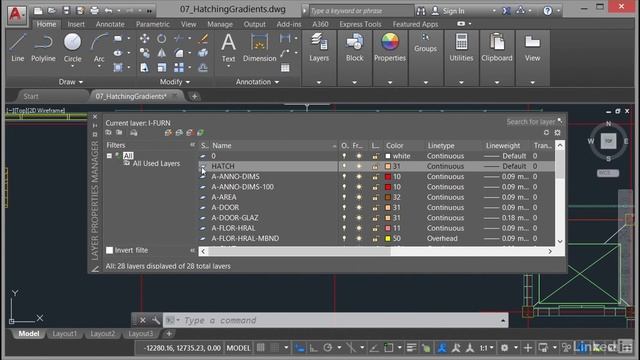Click the New Layer icon in layer manager
Image resolution: width=640 pixels, height=360 pixels.
(168, 133)
